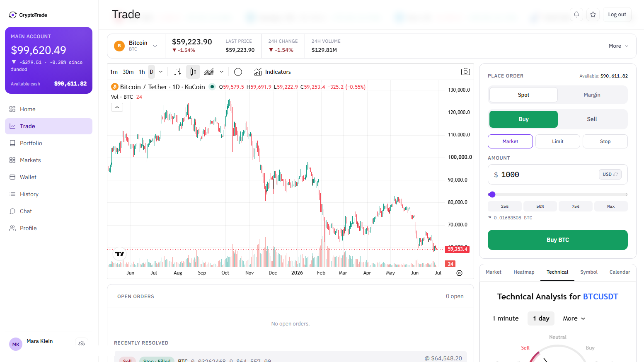Screen dimensions: 644x362
Task: Choose Stop order type
Action: tap(605, 141)
